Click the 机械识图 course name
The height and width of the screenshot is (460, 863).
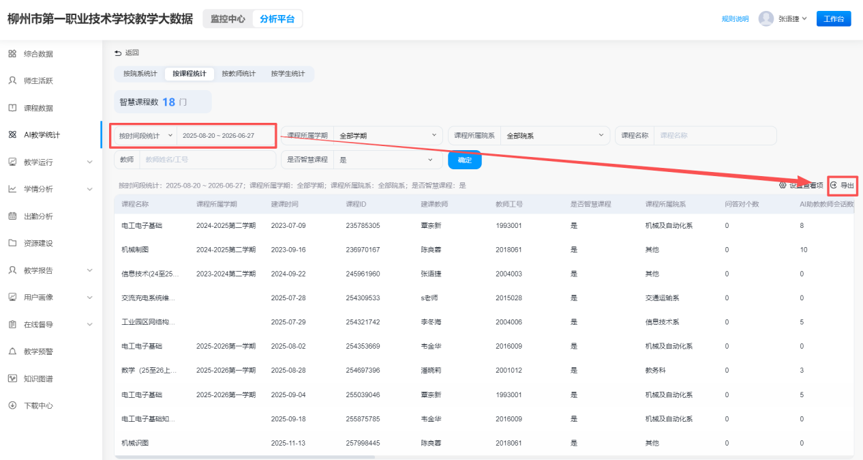point(135,443)
